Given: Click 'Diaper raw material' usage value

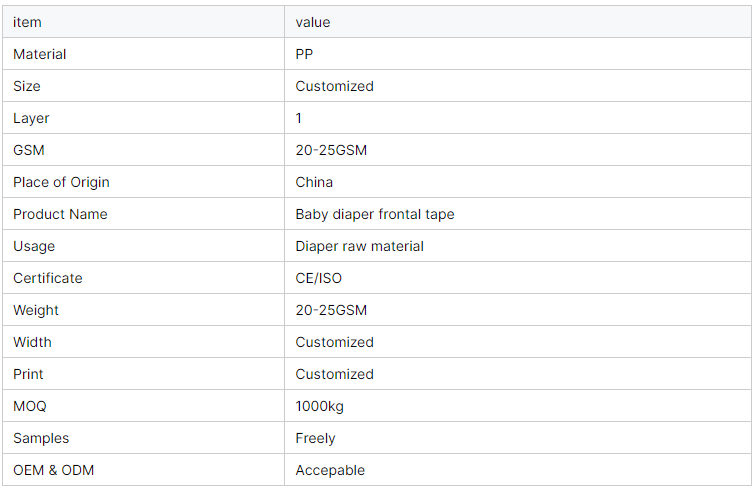Looking at the screenshot, I should click(359, 246).
